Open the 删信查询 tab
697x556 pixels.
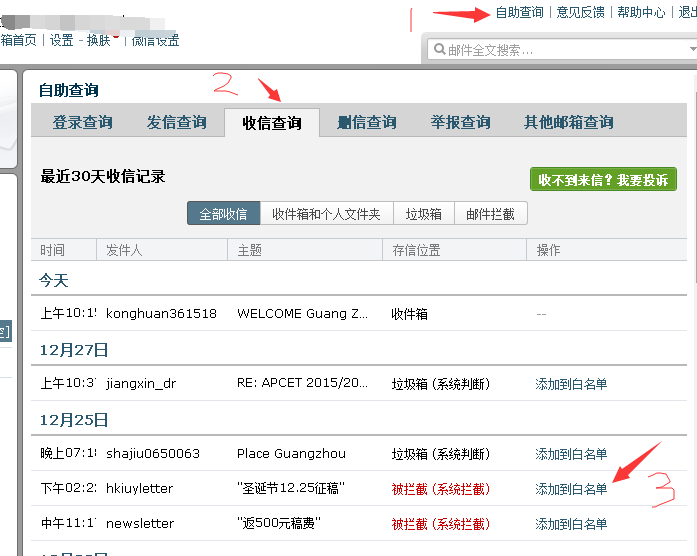click(x=367, y=122)
